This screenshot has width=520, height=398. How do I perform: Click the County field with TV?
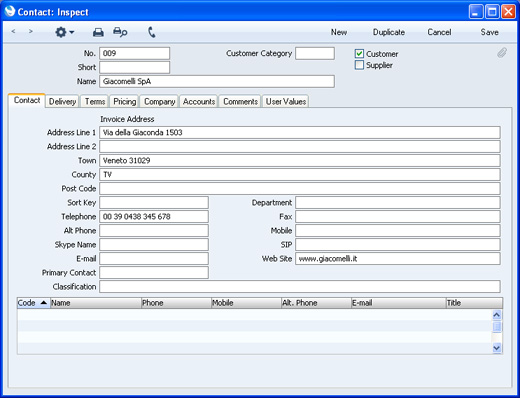pyautogui.click(x=300, y=174)
